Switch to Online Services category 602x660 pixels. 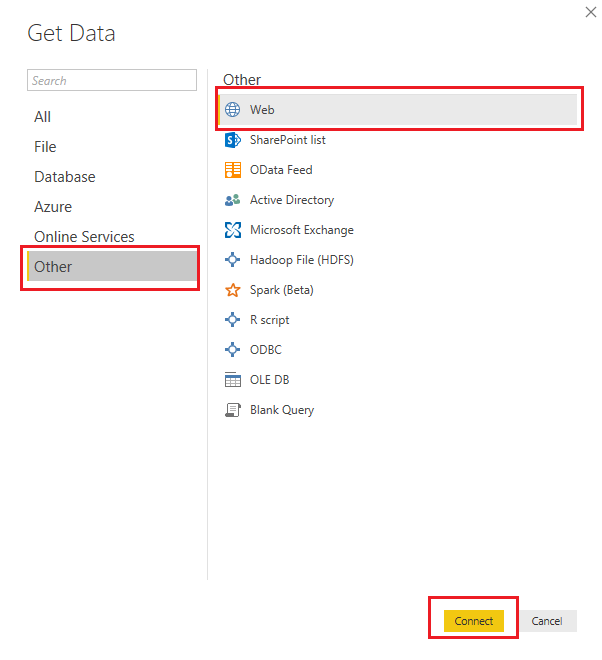pyautogui.click(x=84, y=237)
